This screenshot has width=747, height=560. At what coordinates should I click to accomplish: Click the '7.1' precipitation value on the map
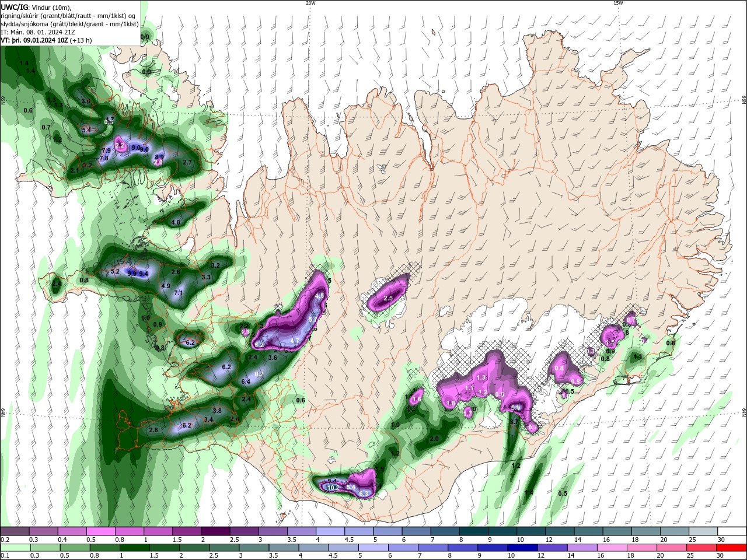tap(179, 293)
